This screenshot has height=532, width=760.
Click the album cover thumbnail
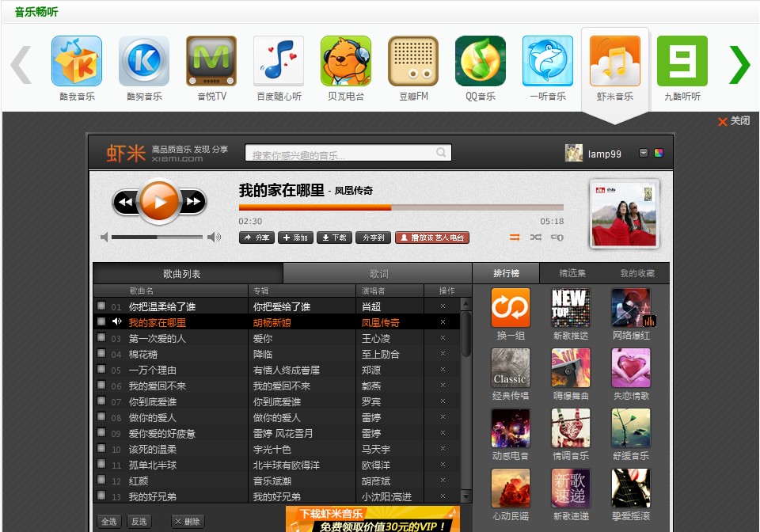(x=625, y=215)
